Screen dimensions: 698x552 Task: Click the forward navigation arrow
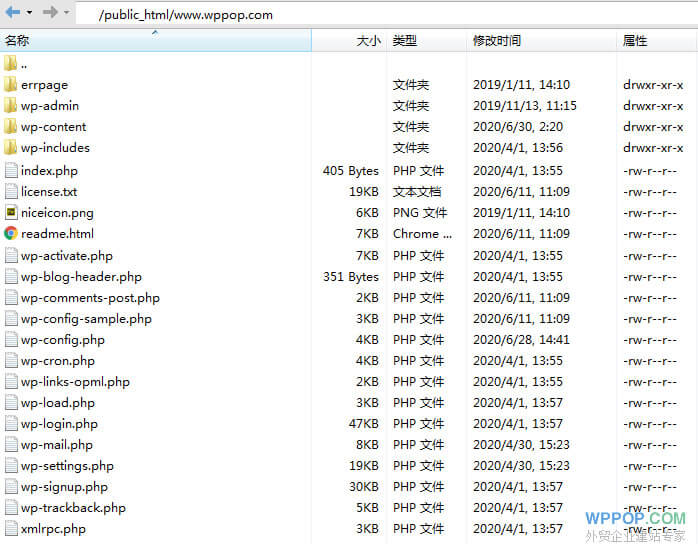pyautogui.click(x=49, y=13)
